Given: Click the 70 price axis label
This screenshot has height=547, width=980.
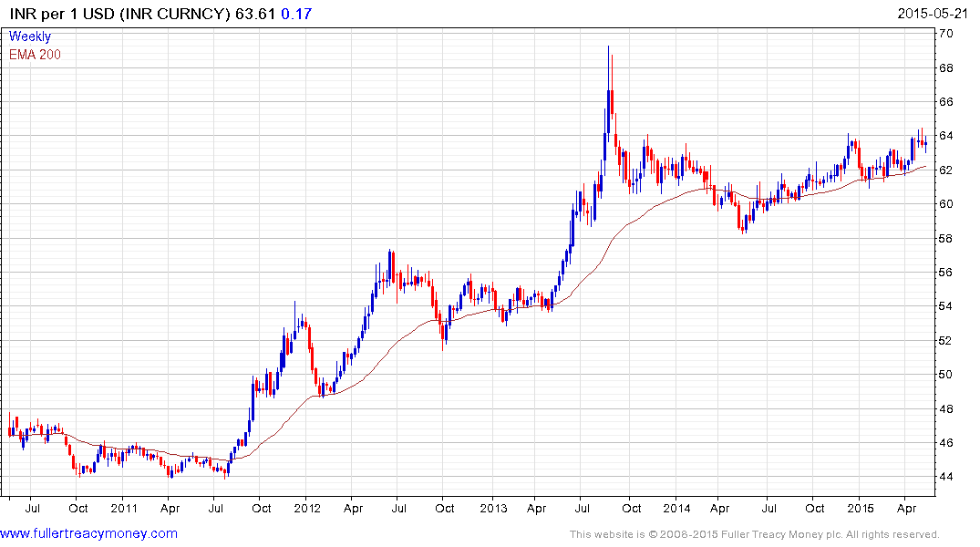Looking at the screenshot, I should (946, 34).
